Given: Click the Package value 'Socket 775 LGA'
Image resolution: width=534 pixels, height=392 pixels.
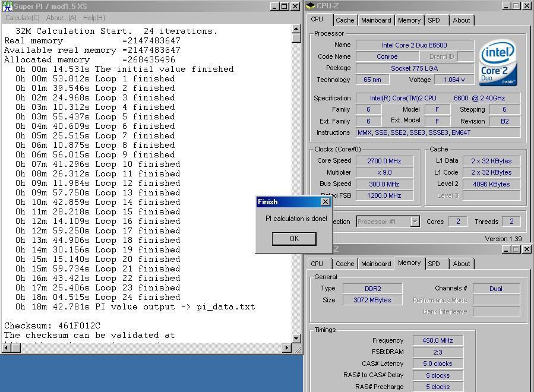Looking at the screenshot, I should (415, 68).
